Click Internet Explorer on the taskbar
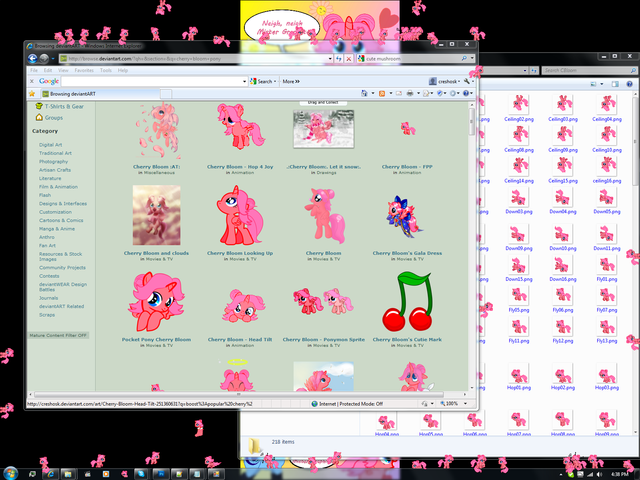Viewport: 640px width, 480px height. click(51, 474)
